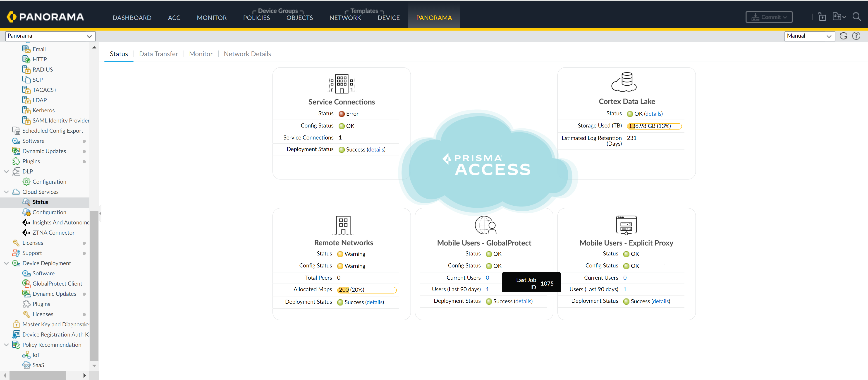Click the Cortex Data Lake details link

pyautogui.click(x=653, y=114)
